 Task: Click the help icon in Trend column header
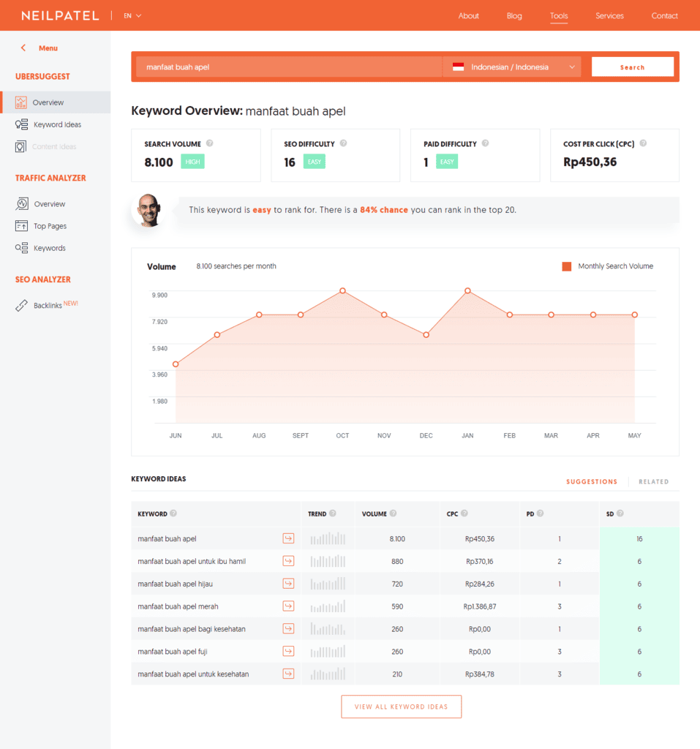333,513
